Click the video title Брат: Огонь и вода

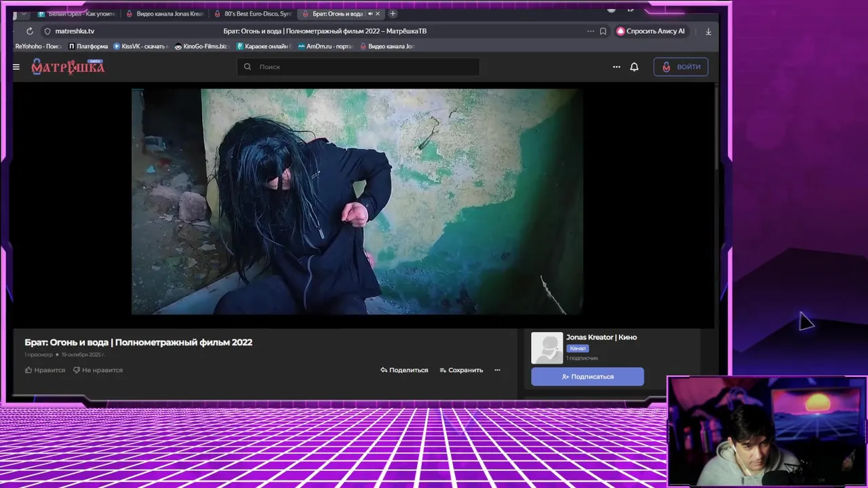(x=138, y=342)
